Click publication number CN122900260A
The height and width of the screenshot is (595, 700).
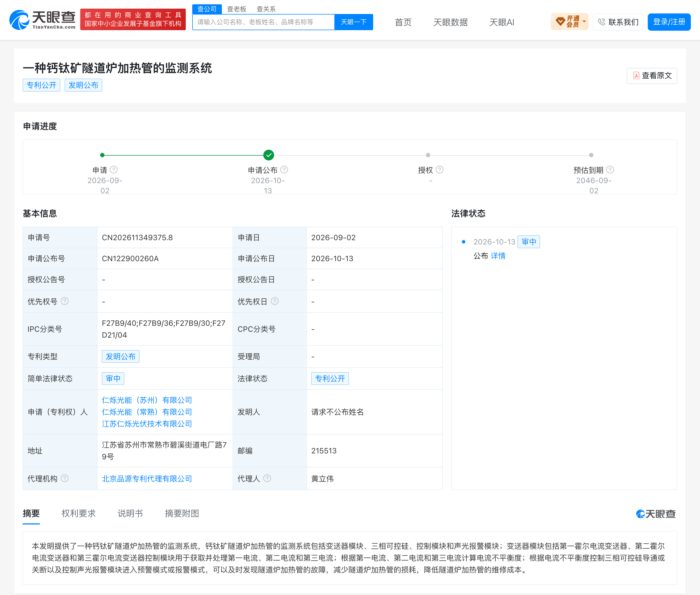pos(130,258)
